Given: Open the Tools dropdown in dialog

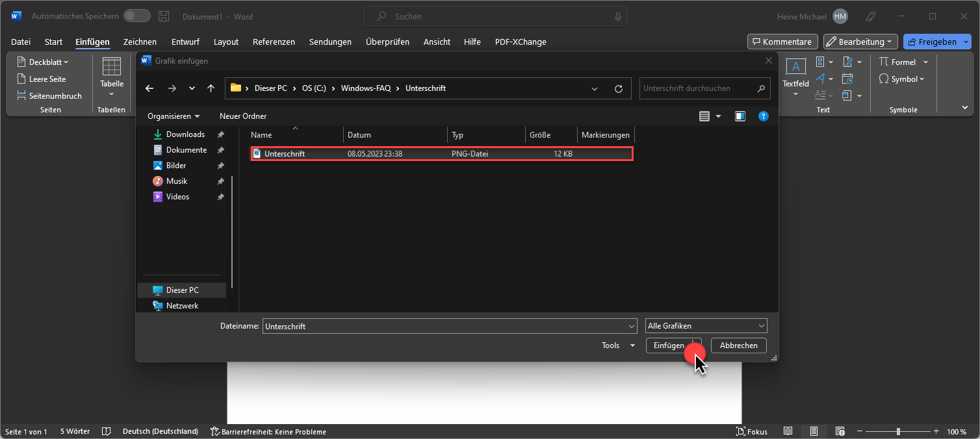Looking at the screenshot, I should coord(619,345).
